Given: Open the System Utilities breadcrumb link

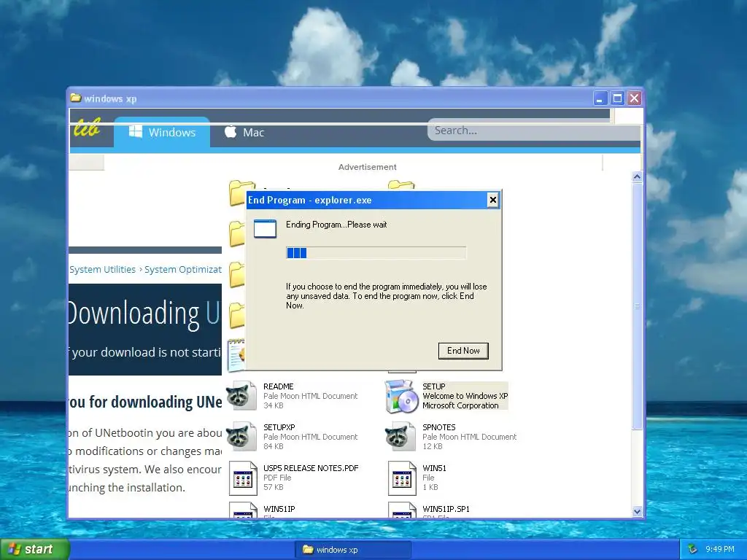Looking at the screenshot, I should [102, 270].
